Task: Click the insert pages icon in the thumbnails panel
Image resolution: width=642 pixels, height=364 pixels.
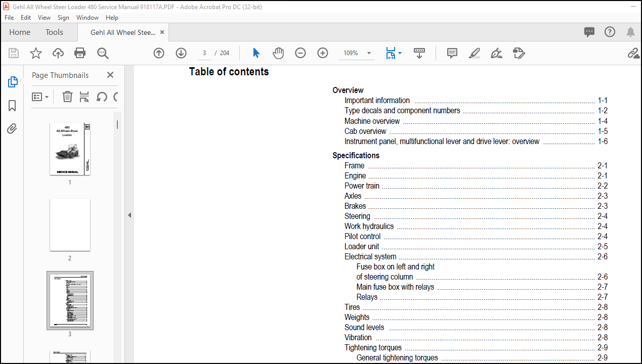Action: (x=84, y=97)
